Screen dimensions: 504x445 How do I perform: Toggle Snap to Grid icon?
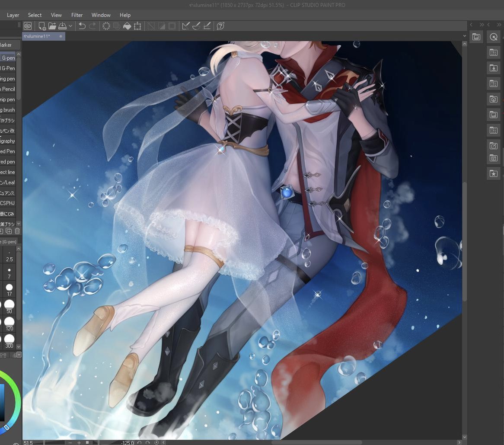click(x=207, y=26)
